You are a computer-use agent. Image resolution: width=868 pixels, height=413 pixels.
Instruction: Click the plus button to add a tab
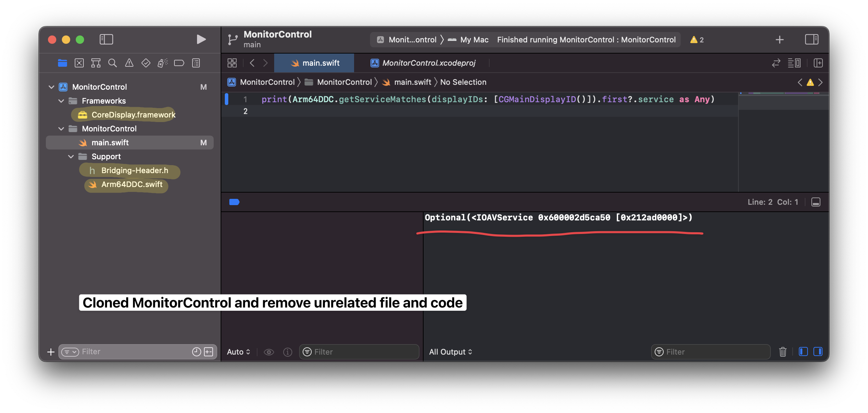point(780,39)
